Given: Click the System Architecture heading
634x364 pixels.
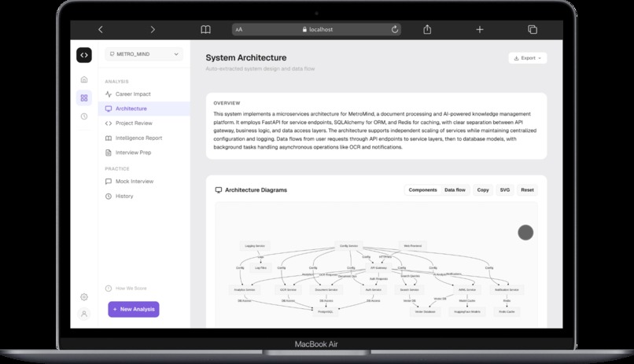Looking at the screenshot, I should 246,57.
